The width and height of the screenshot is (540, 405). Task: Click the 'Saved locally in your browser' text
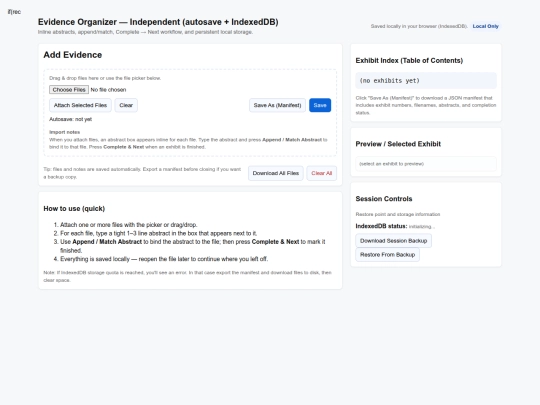[419, 26]
